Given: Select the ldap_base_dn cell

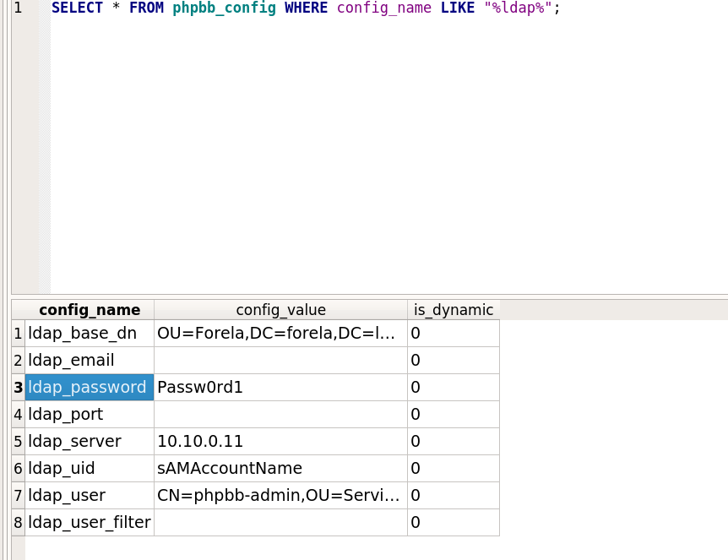Looking at the screenshot, I should coord(90,334).
